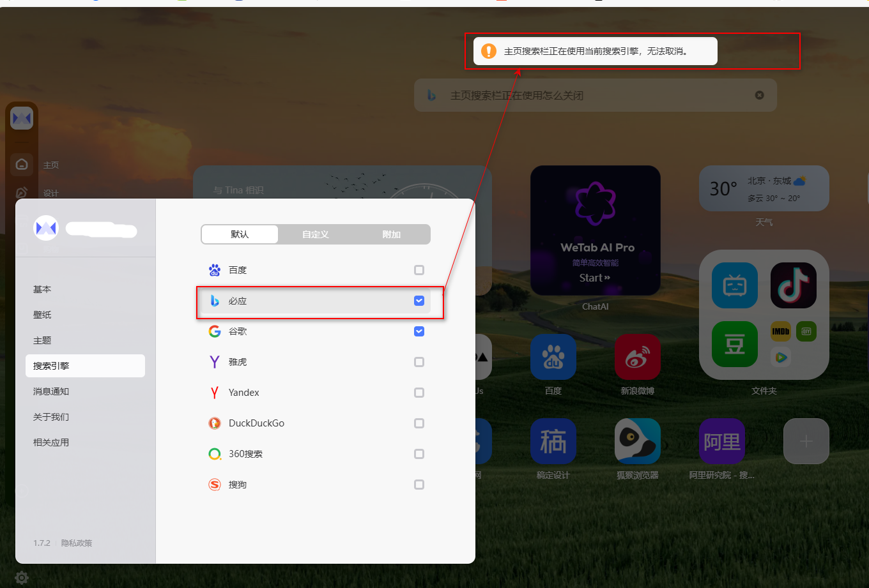Click the 设计 label beside the dock
The width and height of the screenshot is (869, 588).
[51, 193]
